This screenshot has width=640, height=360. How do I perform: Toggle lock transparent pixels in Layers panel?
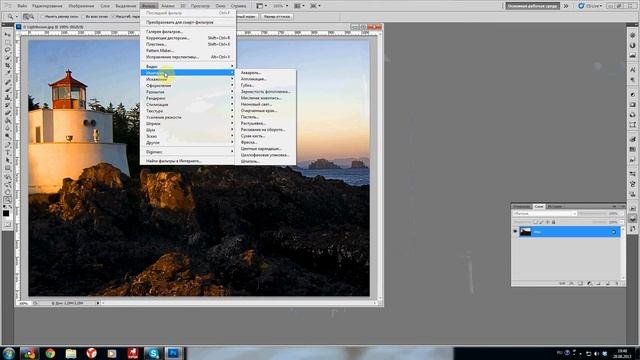pyautogui.click(x=535, y=222)
